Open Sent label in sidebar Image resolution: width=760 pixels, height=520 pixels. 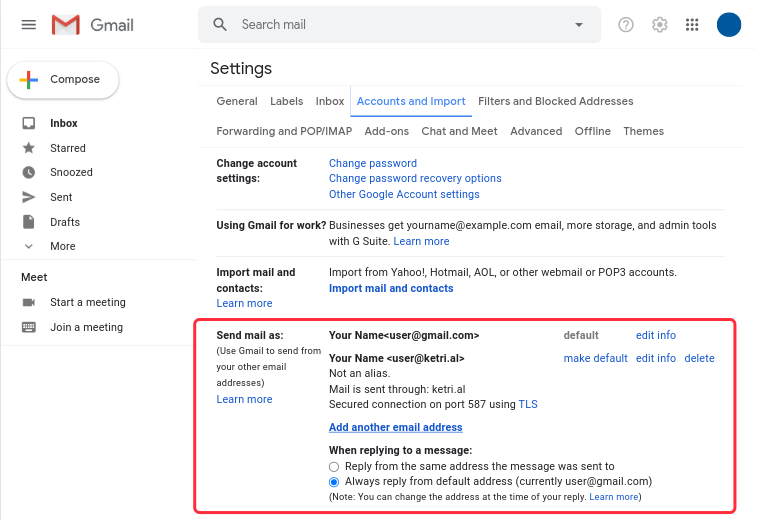[x=61, y=197]
